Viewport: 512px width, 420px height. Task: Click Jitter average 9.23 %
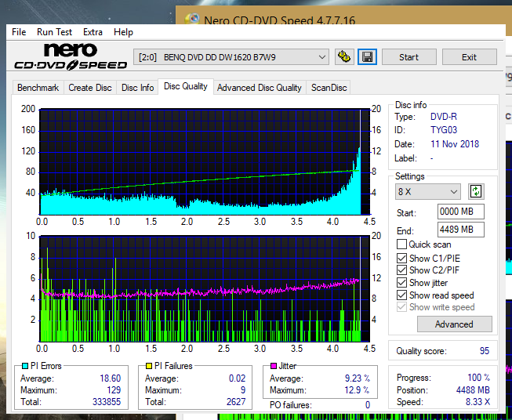coord(358,378)
